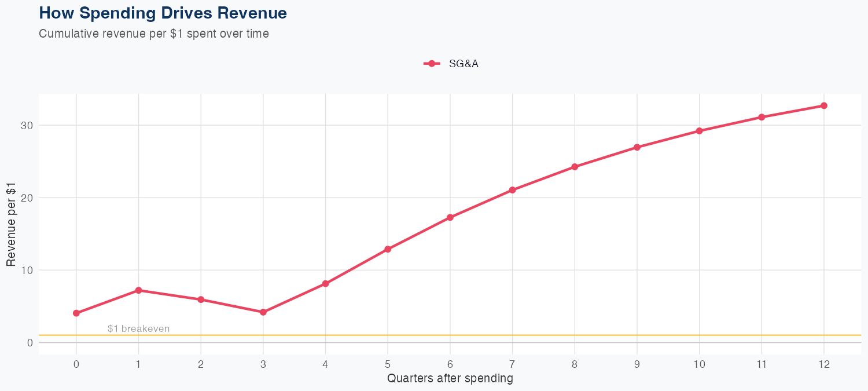Click the quarter 8 data point
The height and width of the screenshot is (391, 868).
[575, 167]
